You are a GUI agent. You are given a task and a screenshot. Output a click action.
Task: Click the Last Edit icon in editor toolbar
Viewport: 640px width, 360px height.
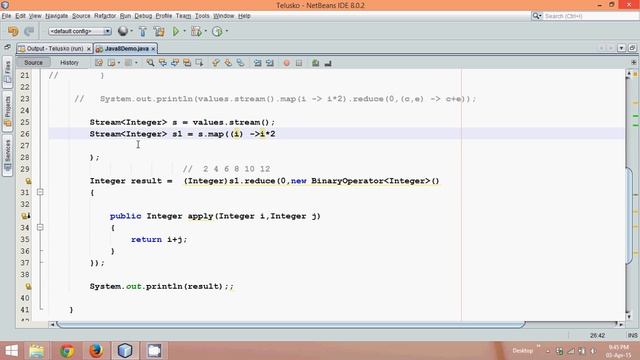point(99,63)
